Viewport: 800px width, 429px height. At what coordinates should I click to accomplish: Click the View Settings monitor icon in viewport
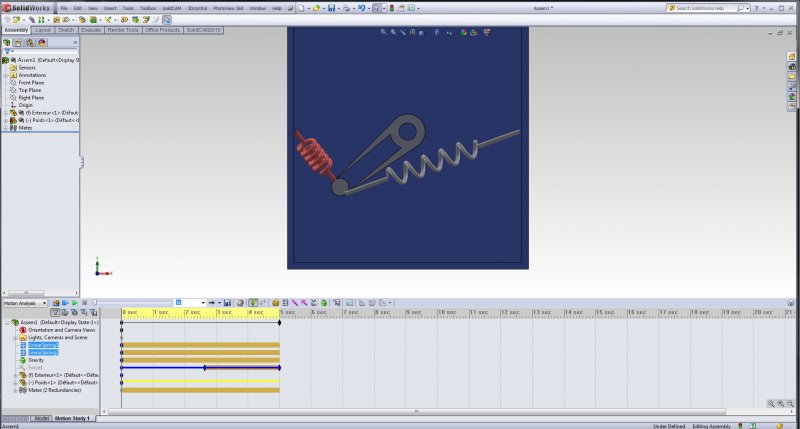(487, 32)
